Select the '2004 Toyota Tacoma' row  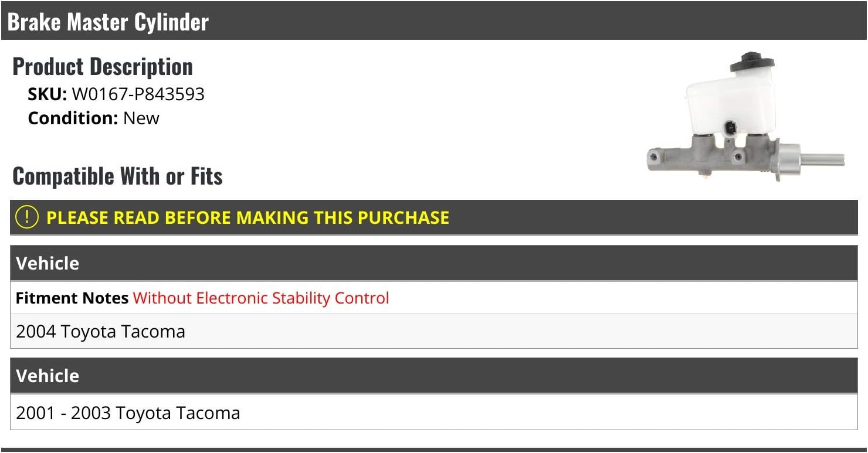(101, 331)
